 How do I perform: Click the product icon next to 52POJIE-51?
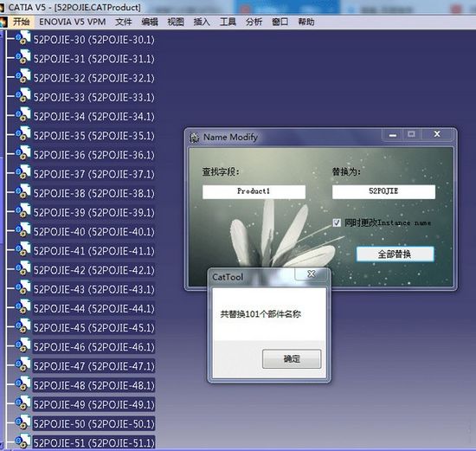pyautogui.click(x=23, y=441)
